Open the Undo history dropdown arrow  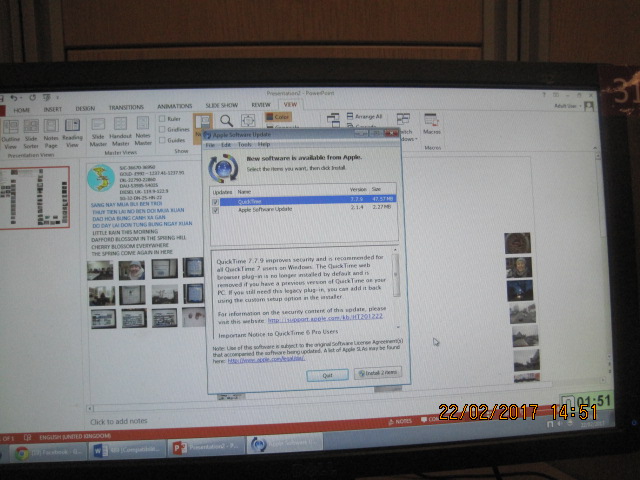click(x=20, y=98)
